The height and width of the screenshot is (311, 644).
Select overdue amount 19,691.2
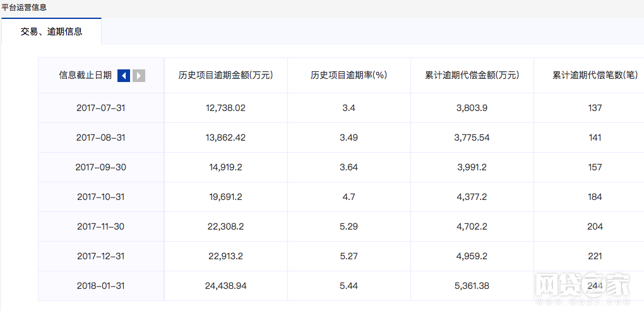point(226,197)
